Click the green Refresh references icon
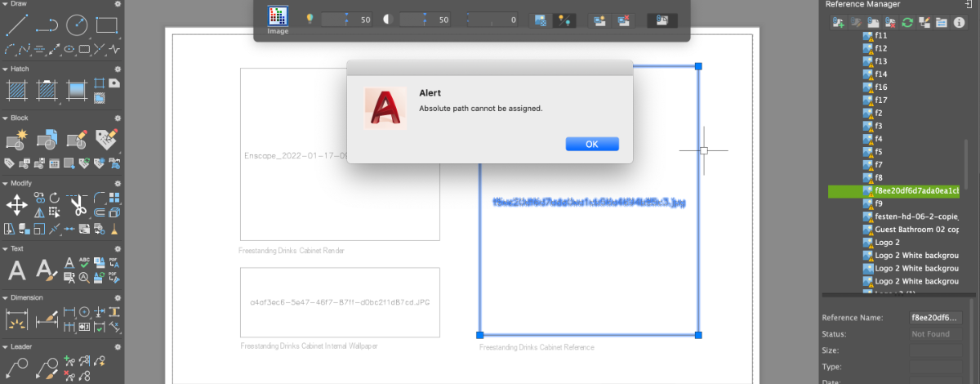Viewport: 980px width, 384px height. (x=907, y=22)
